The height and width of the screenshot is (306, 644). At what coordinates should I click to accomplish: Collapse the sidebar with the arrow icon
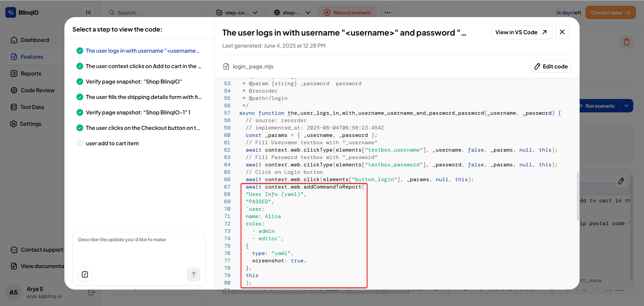(x=88, y=12)
